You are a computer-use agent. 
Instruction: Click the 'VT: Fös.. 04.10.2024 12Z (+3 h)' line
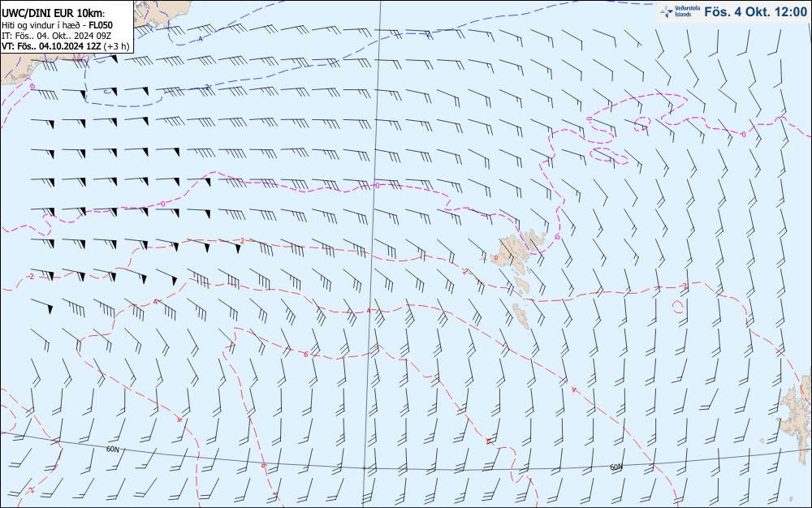(x=65, y=46)
